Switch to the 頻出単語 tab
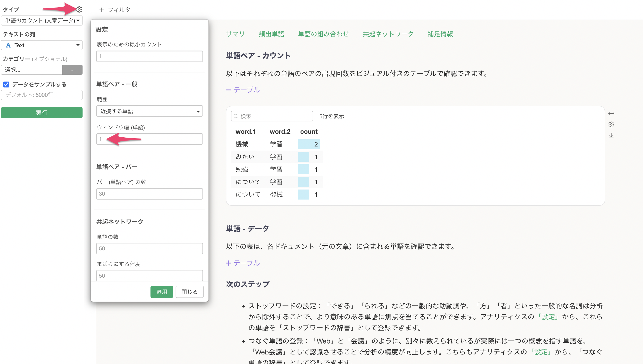The image size is (643, 364). [272, 34]
